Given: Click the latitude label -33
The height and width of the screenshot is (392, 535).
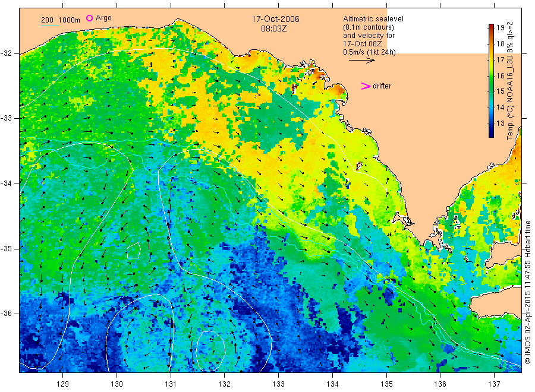Looking at the screenshot, I should click(6, 118).
